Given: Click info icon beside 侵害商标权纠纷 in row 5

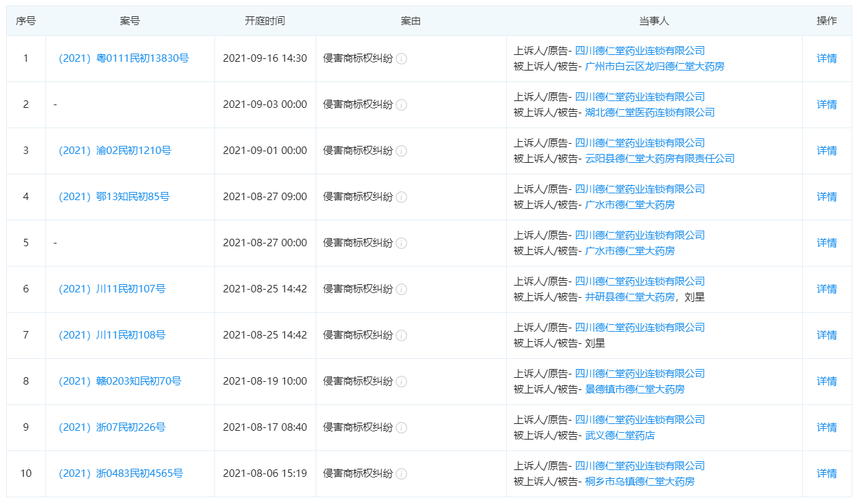Looking at the screenshot, I should (x=401, y=243).
